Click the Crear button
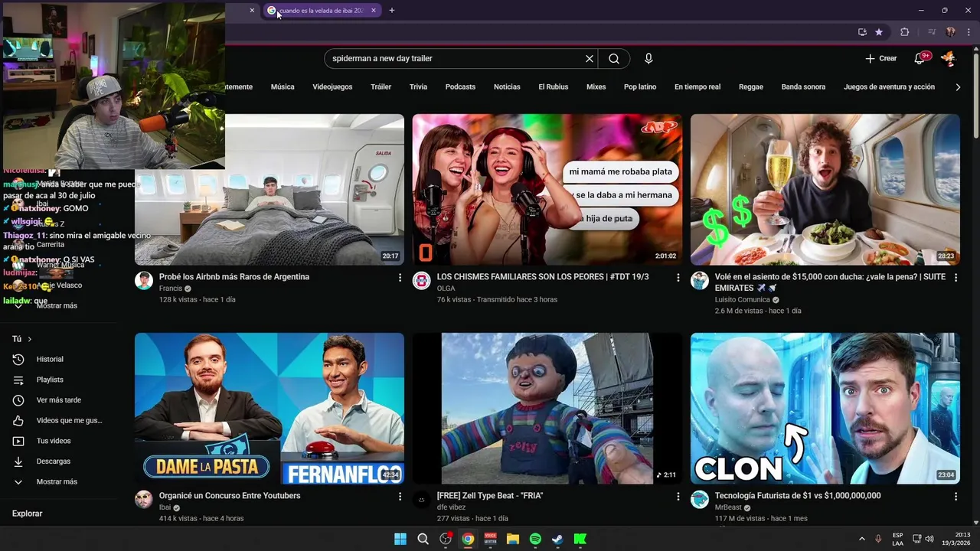 [x=881, y=58]
